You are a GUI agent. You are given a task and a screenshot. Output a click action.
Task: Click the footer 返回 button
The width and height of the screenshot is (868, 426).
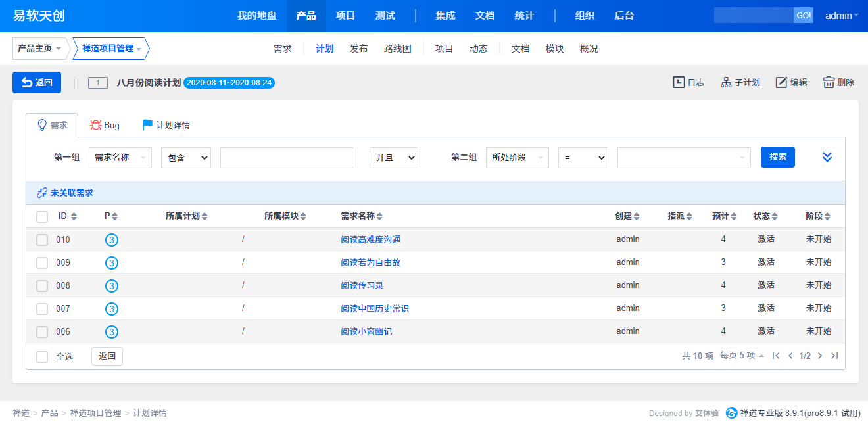107,356
